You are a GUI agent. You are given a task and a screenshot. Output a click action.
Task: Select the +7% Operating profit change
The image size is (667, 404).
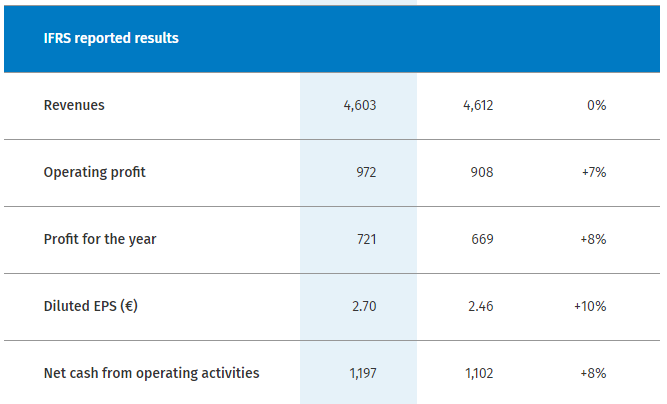pyautogui.click(x=593, y=172)
